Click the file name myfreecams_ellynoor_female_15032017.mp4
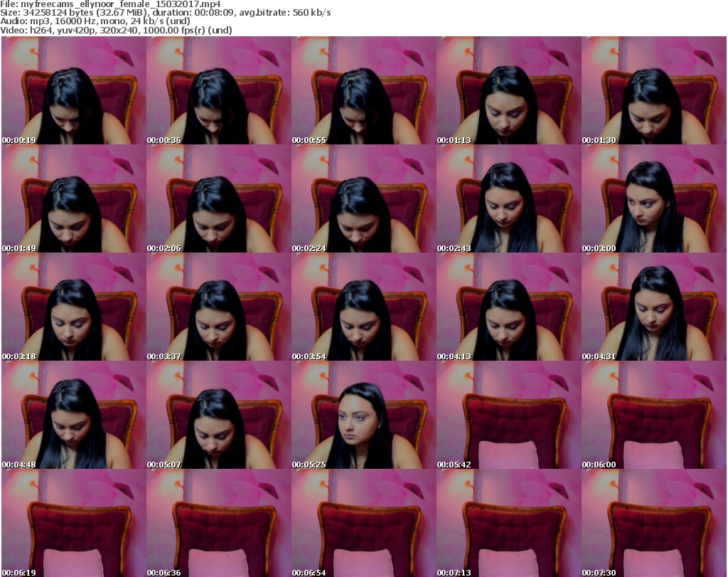The image size is (728, 577). [x=121, y=4]
